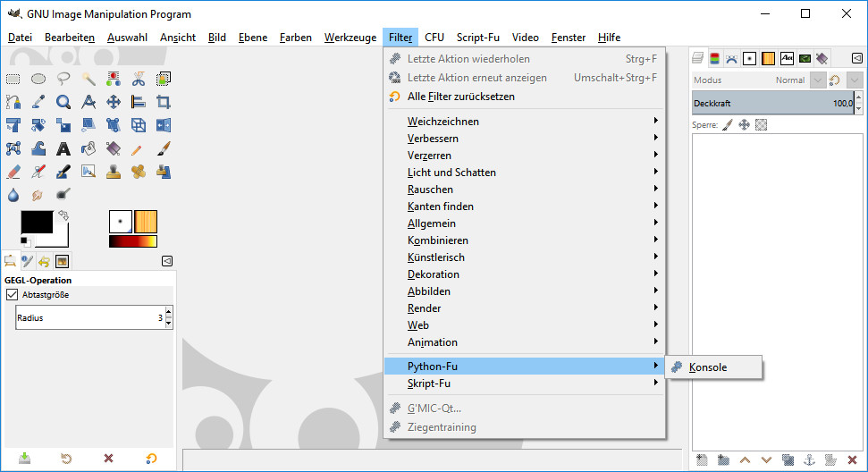Pick the Zoom magnifier tool

click(x=63, y=102)
